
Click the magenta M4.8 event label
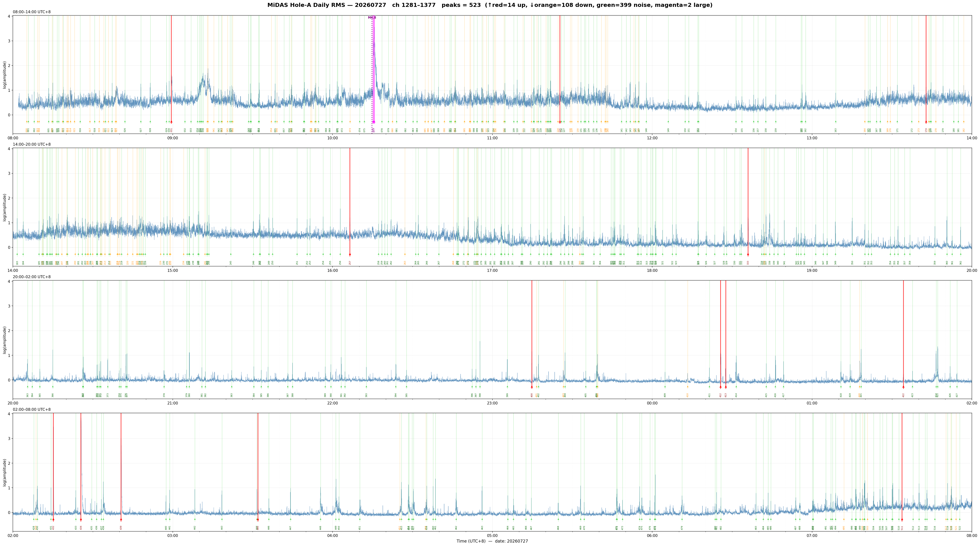372,18
